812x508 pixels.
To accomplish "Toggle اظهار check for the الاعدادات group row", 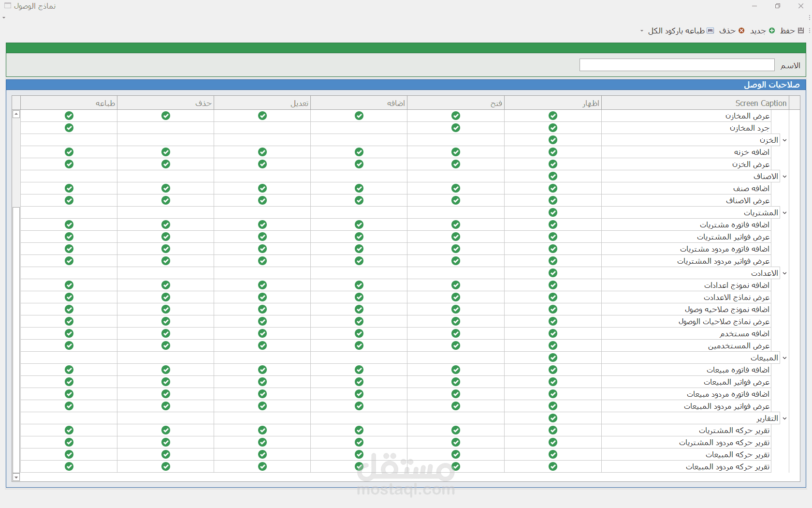I will 553,273.
